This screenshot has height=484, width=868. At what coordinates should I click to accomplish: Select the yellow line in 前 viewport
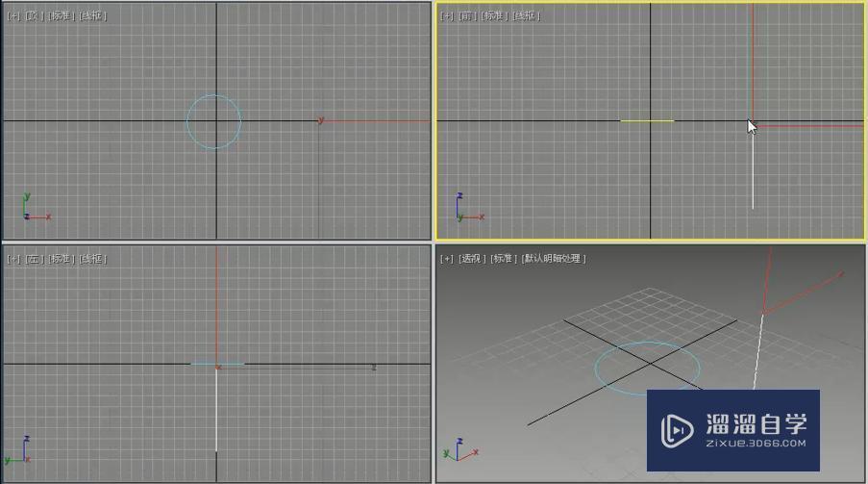tap(647, 120)
